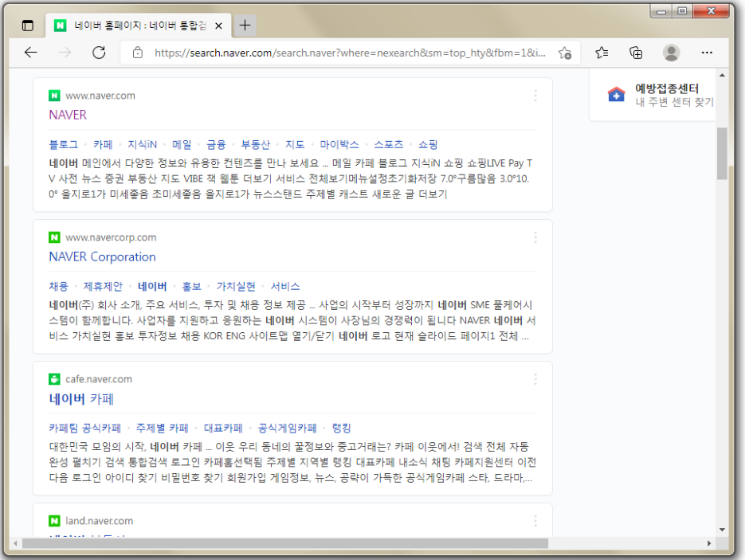Open bold 네이버 sublink under NAVER Corporation
Image resolution: width=745 pixels, height=560 pixels.
pos(152,287)
